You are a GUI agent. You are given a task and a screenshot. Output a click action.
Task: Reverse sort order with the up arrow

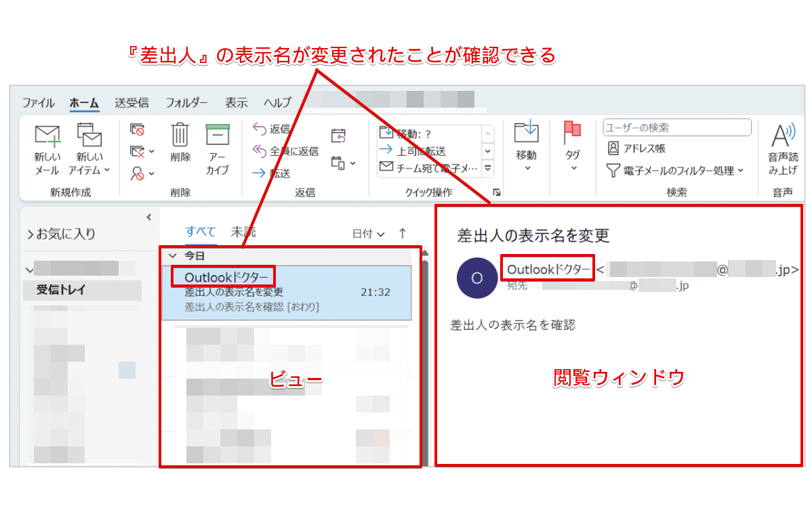(402, 232)
